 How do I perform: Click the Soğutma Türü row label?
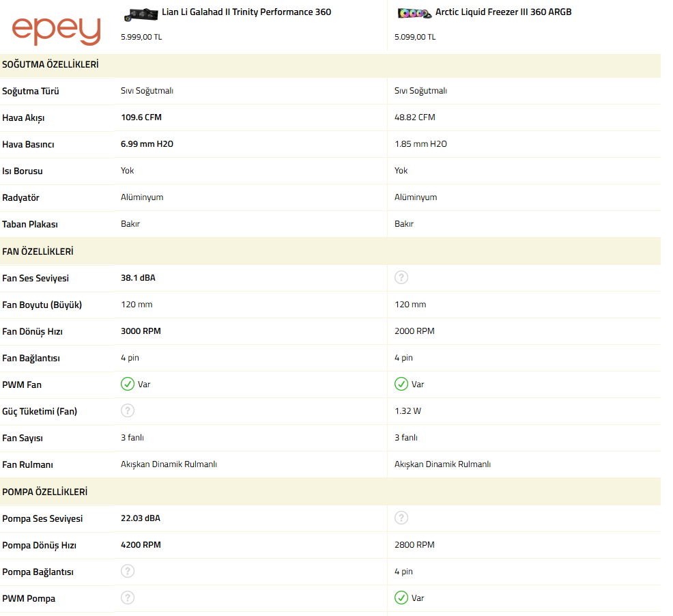pos(31,91)
